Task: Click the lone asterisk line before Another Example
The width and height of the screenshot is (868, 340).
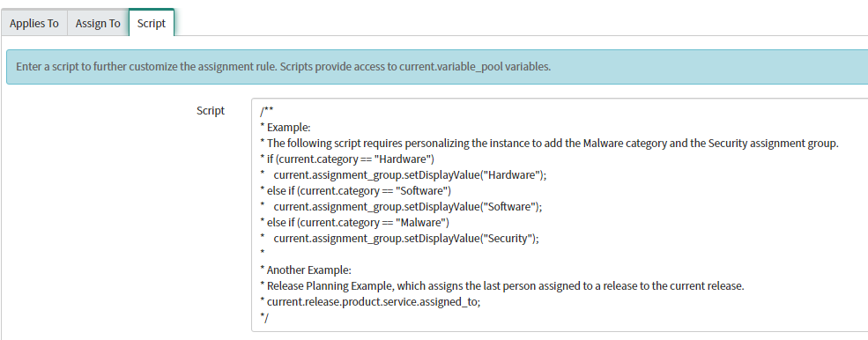Action: pos(263,255)
